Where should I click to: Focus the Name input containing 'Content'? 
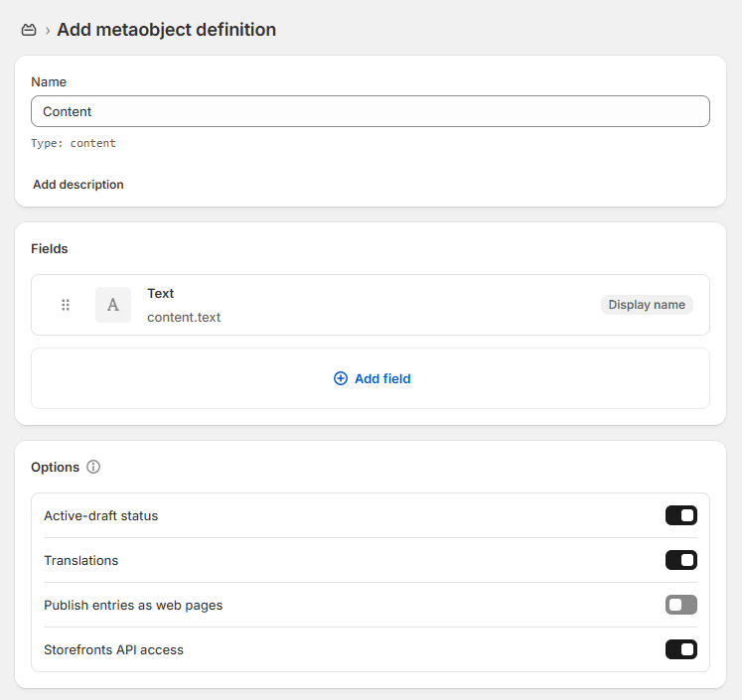370,111
